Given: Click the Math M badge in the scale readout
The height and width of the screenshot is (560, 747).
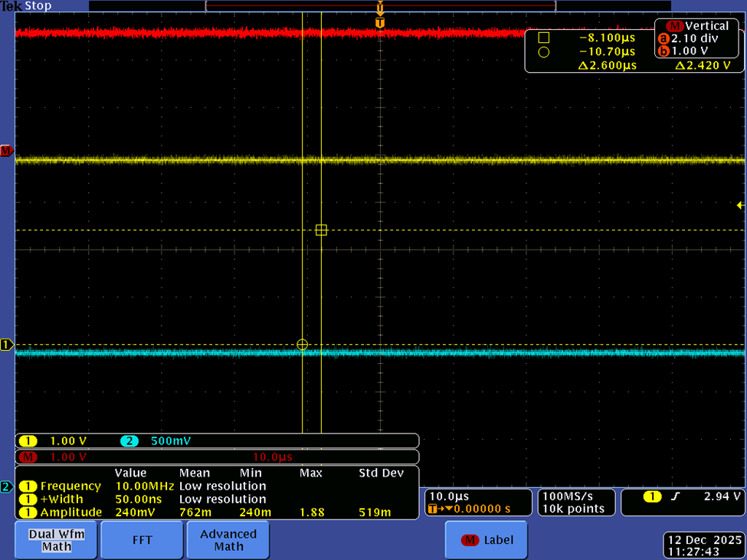Looking at the screenshot, I should point(28,457).
